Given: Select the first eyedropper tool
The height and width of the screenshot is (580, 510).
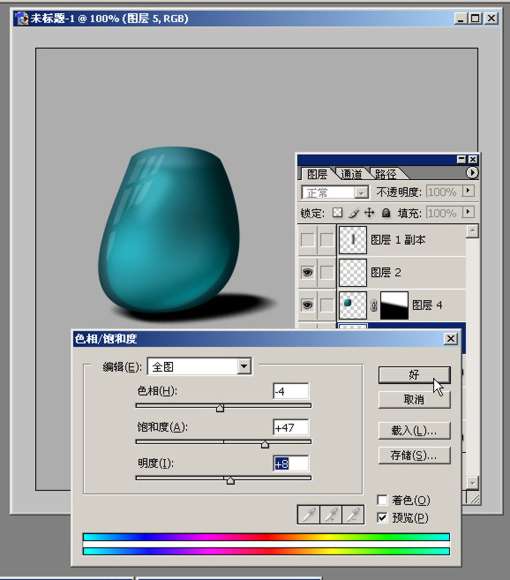Looking at the screenshot, I should [308, 515].
